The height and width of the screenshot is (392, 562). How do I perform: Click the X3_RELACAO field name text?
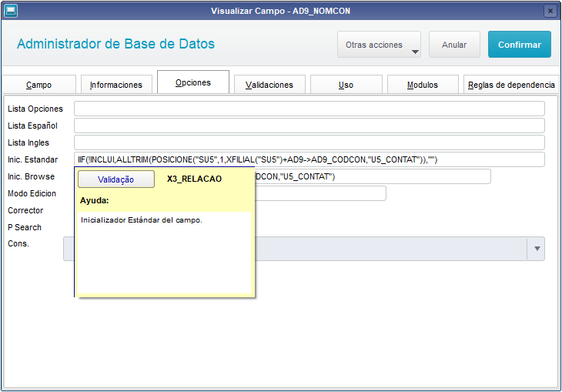tap(194, 179)
